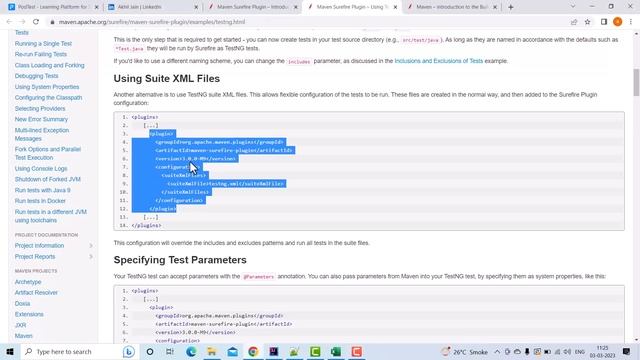Open Running a Single Test link
Image resolution: width=640 pixels, height=360 pixels.
coord(43,44)
